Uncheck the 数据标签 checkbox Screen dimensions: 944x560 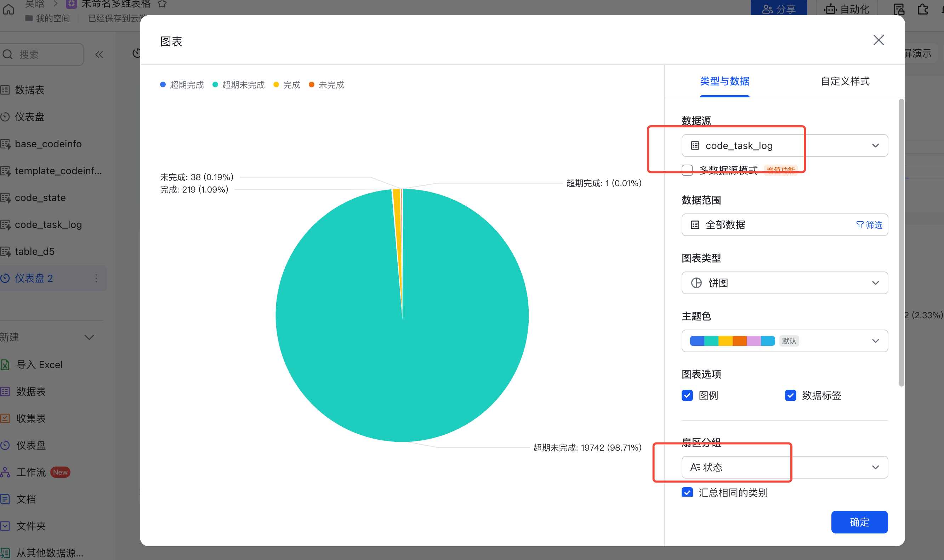tap(790, 395)
